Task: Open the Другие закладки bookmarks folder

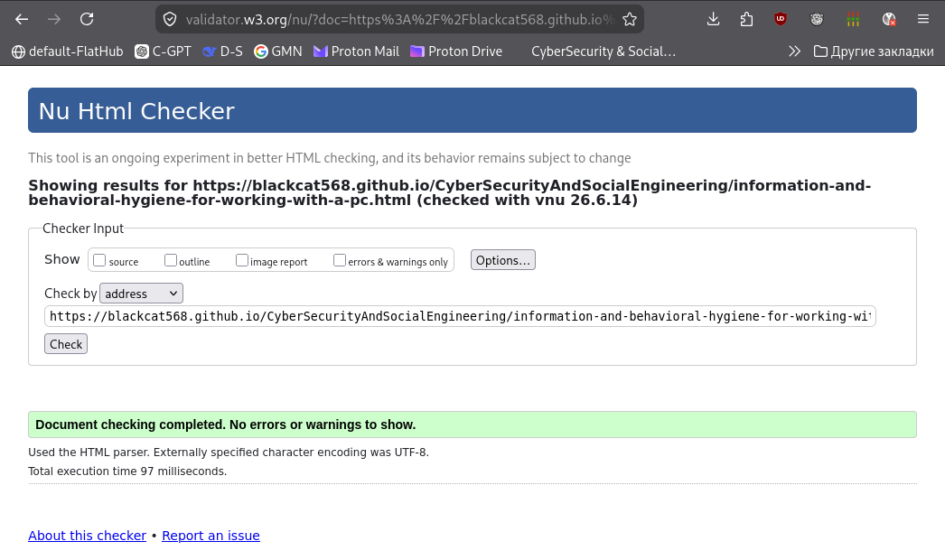Action: (874, 51)
